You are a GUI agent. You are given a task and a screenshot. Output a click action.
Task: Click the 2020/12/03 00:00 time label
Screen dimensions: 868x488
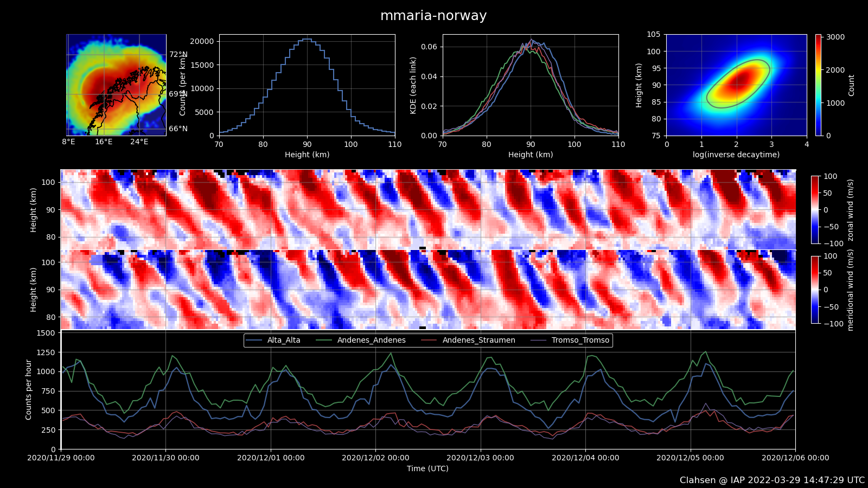coord(480,458)
